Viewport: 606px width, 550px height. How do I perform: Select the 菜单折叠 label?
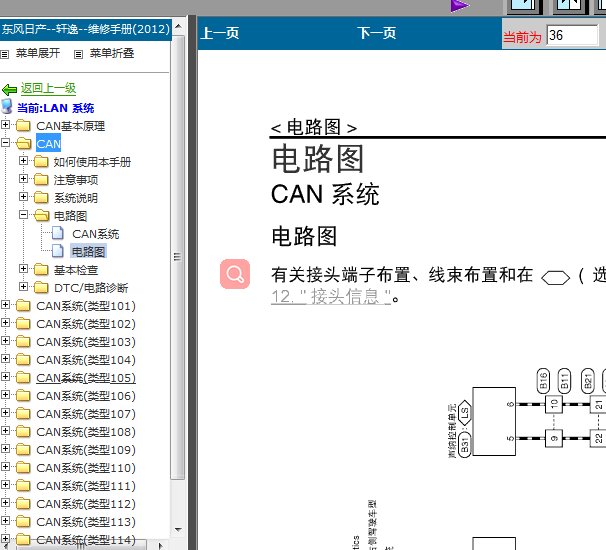click(112, 53)
